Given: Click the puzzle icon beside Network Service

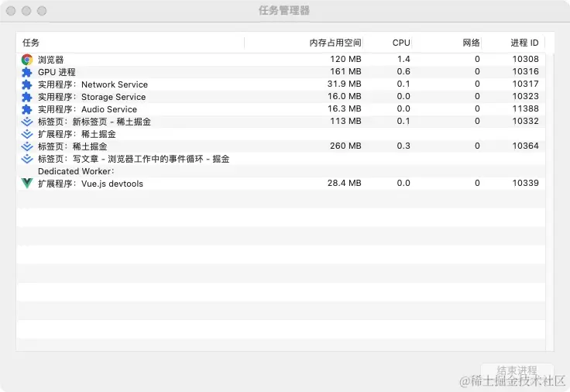Looking at the screenshot, I should coord(27,84).
